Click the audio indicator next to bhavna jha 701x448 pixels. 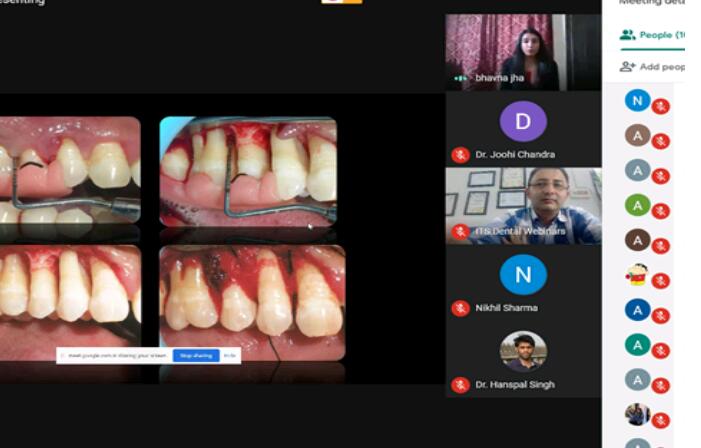point(460,78)
